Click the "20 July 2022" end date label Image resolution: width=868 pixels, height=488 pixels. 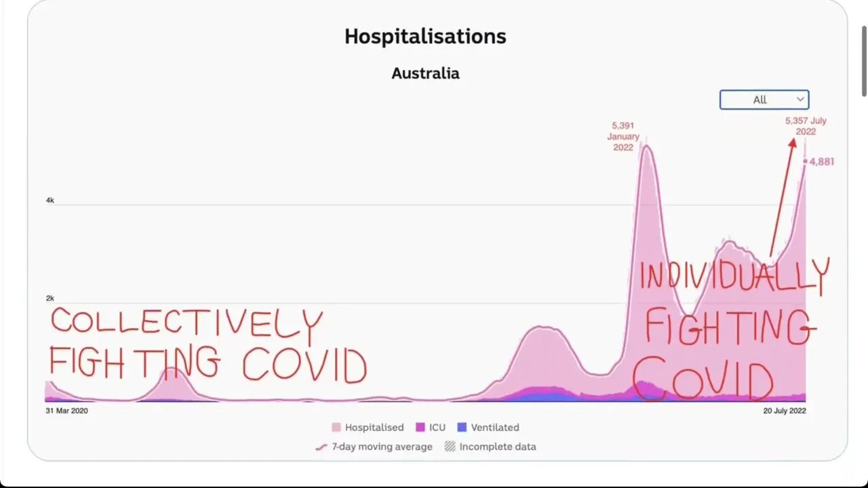pos(784,411)
